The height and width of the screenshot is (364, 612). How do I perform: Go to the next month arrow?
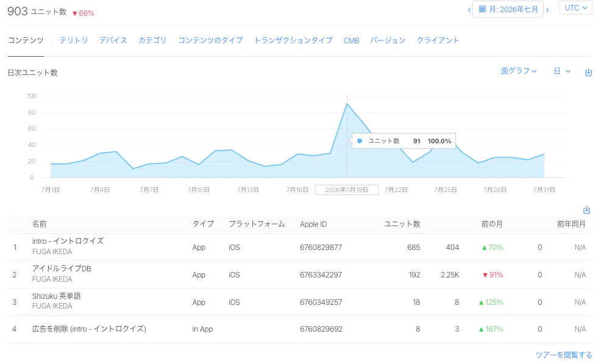[x=547, y=10]
